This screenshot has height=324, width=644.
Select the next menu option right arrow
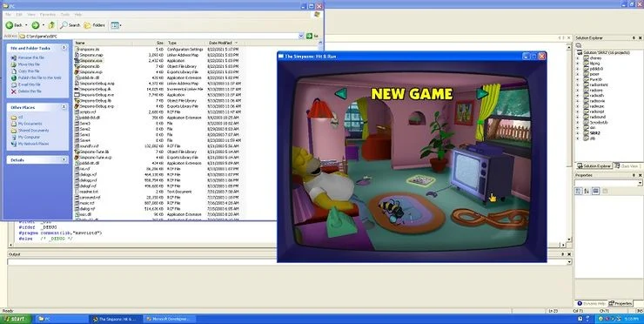click(482, 94)
